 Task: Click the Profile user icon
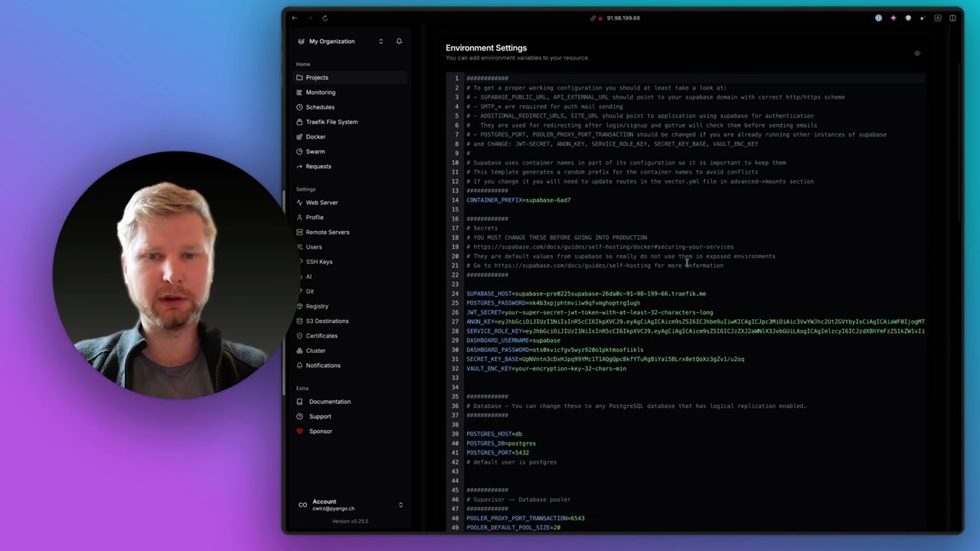pyautogui.click(x=300, y=217)
